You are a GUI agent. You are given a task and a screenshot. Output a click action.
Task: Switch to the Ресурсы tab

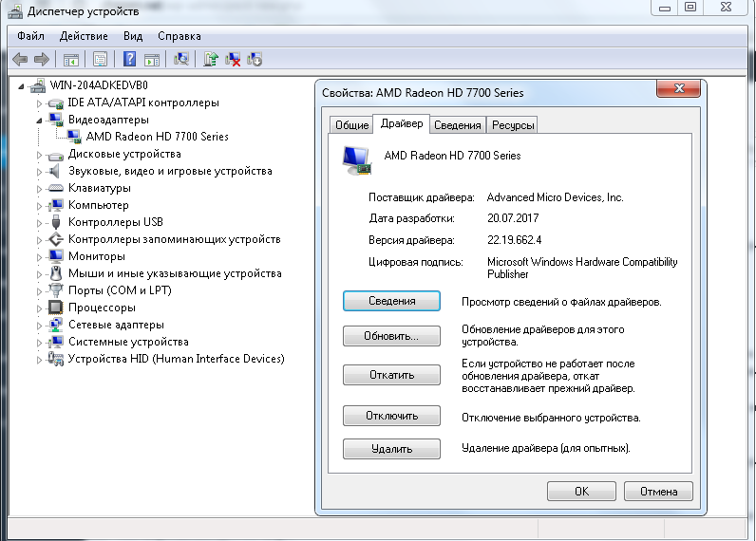513,125
